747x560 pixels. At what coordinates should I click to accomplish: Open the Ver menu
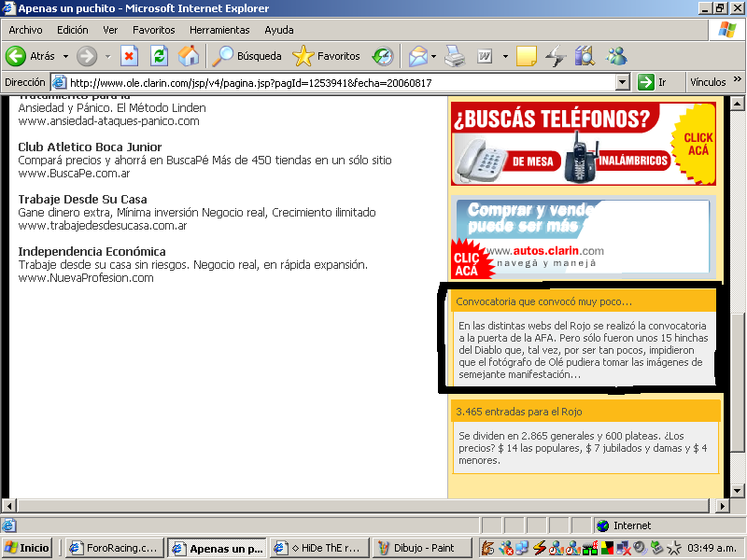[x=110, y=30]
